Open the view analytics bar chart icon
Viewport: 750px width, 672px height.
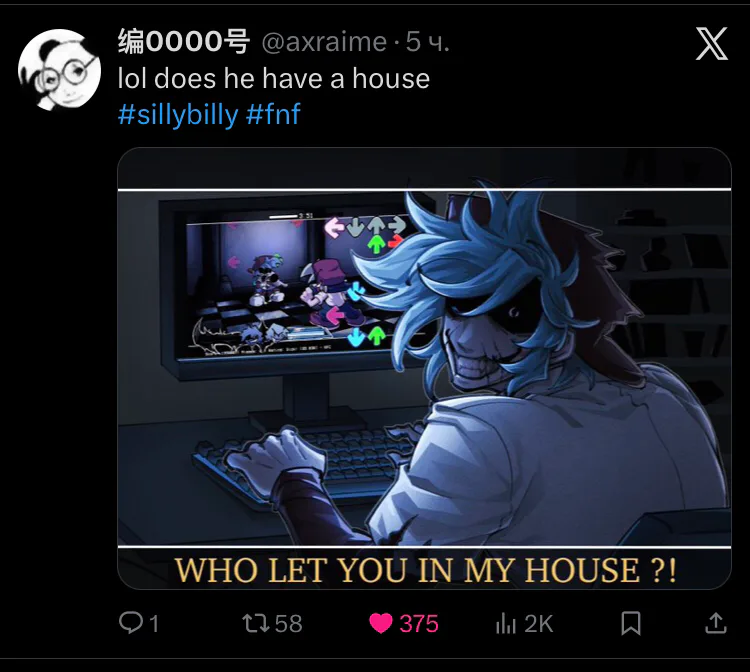(x=506, y=624)
